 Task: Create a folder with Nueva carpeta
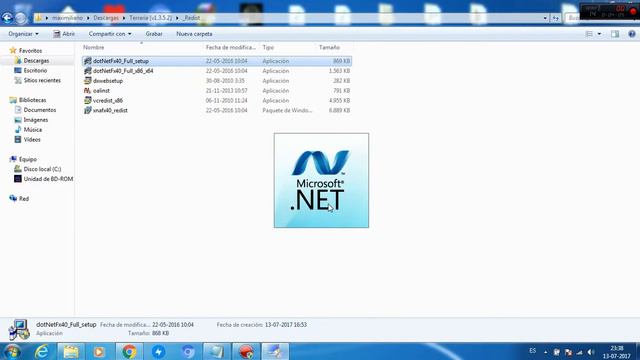194,34
